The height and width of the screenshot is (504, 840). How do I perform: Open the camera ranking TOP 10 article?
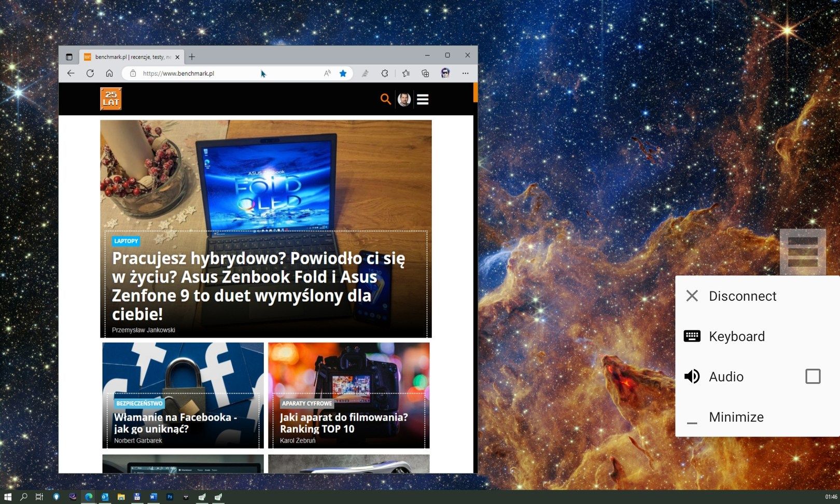[344, 423]
